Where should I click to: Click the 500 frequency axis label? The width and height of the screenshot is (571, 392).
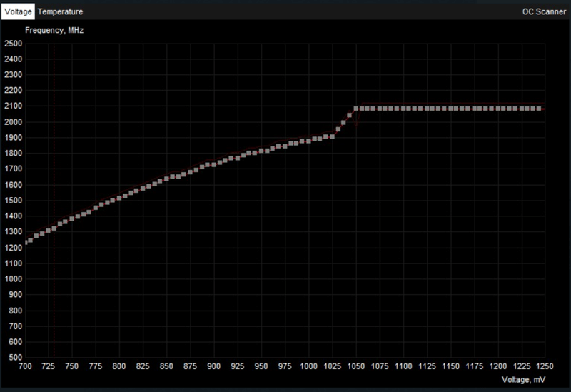[x=15, y=358]
